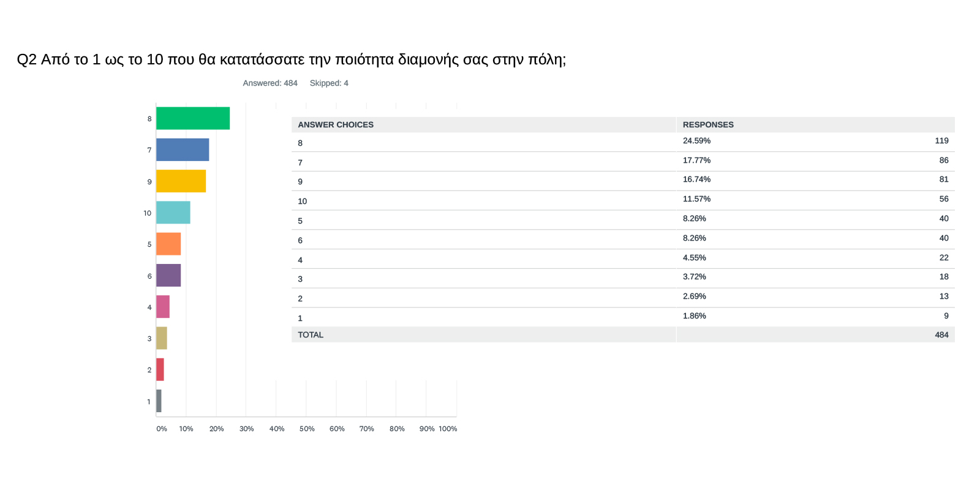The width and height of the screenshot is (980, 490).
Task: Select the pink bar for answer 4
Action: click(x=163, y=307)
